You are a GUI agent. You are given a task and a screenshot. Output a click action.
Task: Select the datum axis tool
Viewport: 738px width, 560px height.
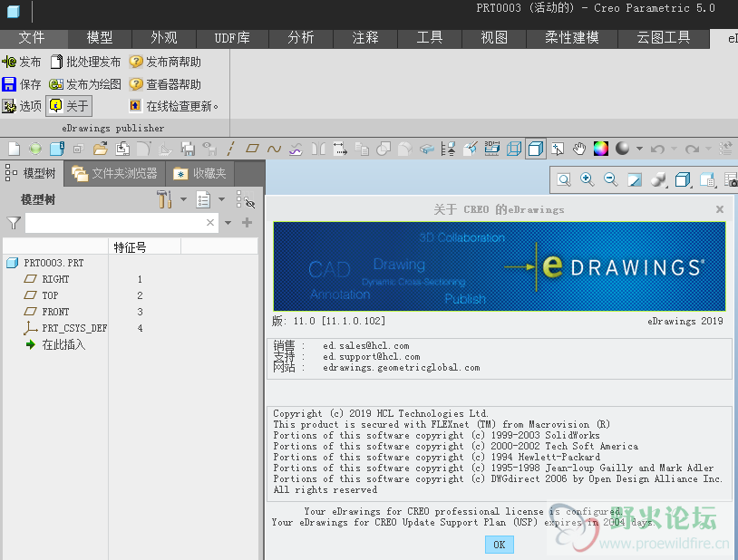[230, 150]
